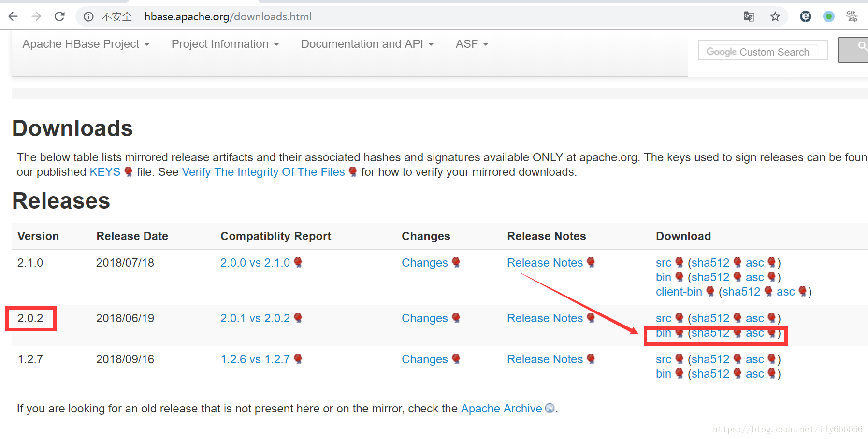Select release date 2018/07/18
Viewport: 868px width, 439px height.
point(125,263)
